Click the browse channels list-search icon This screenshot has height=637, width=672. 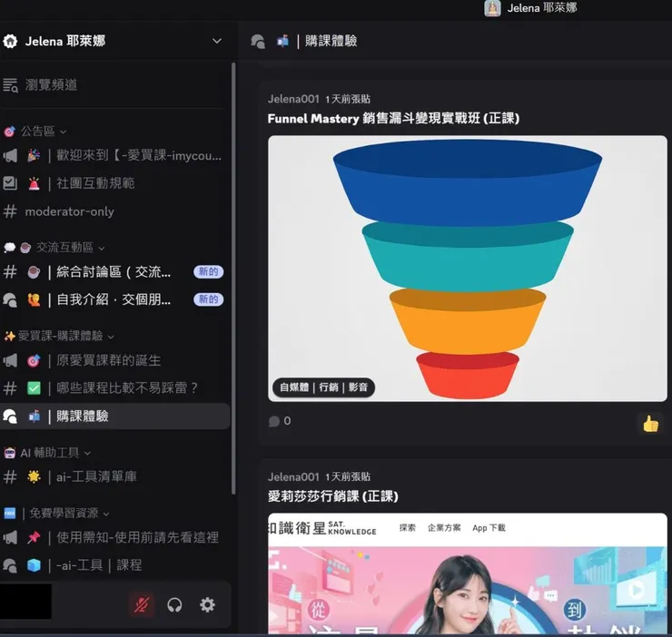[x=10, y=84]
